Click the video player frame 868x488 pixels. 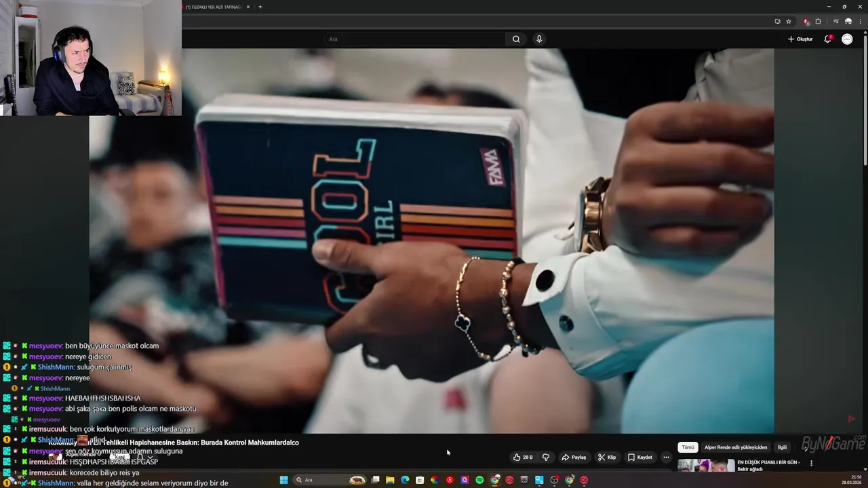click(431, 241)
